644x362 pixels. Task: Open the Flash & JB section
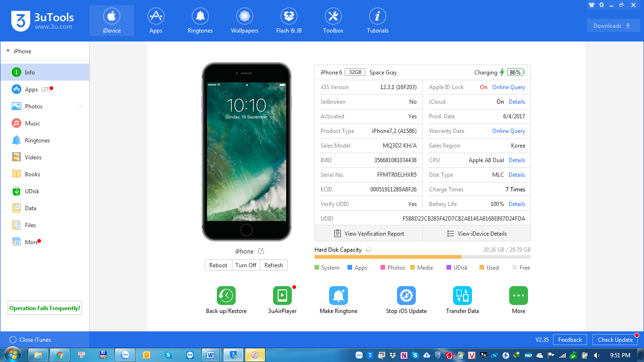tap(289, 21)
